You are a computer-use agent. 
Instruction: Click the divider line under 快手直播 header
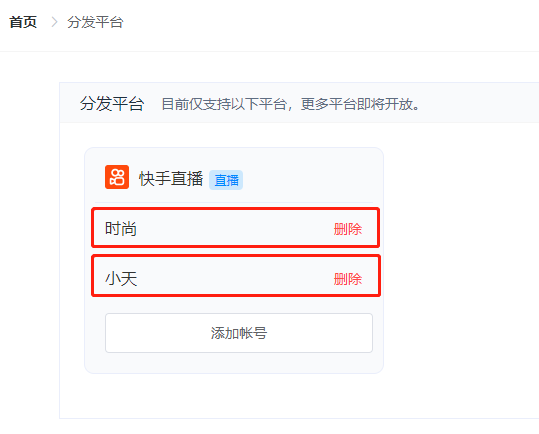point(234,202)
